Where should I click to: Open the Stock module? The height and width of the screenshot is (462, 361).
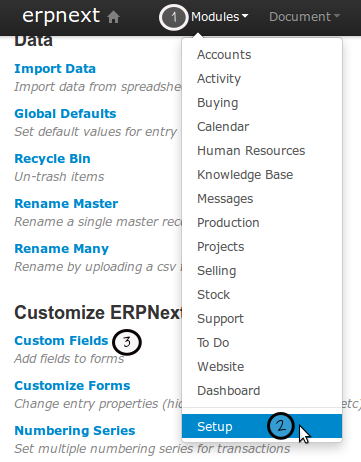coord(213,295)
